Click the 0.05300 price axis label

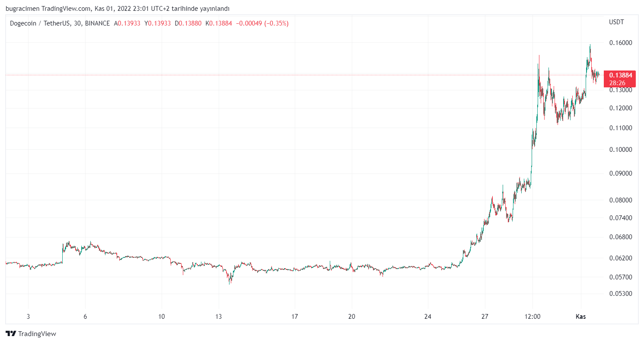tap(621, 294)
